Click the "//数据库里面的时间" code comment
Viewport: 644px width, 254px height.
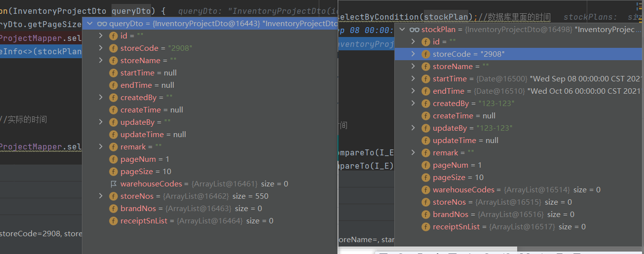click(x=515, y=17)
